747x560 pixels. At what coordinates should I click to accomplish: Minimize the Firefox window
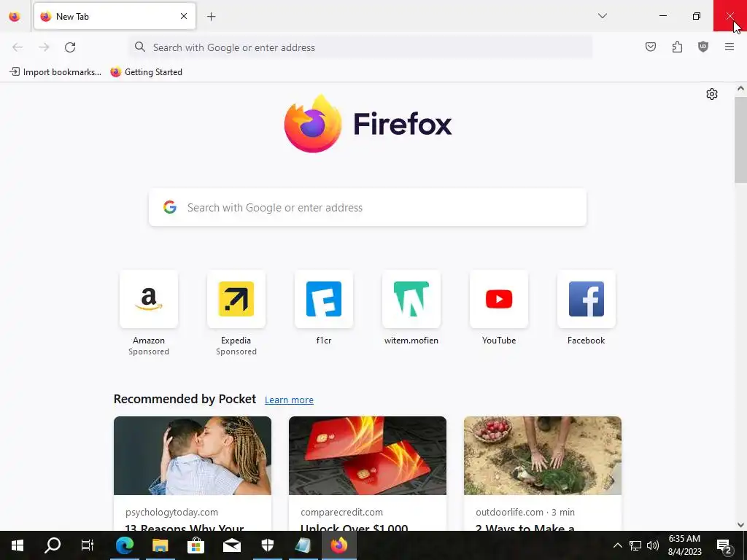click(x=662, y=16)
